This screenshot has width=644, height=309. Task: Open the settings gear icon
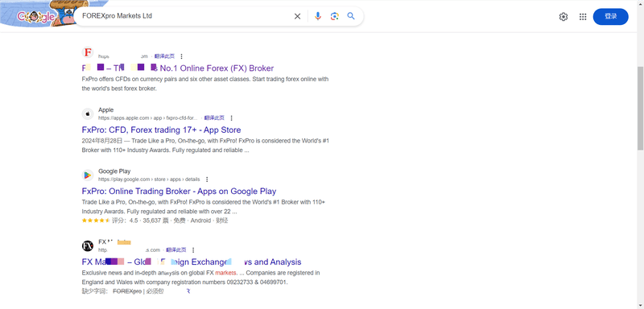(563, 17)
